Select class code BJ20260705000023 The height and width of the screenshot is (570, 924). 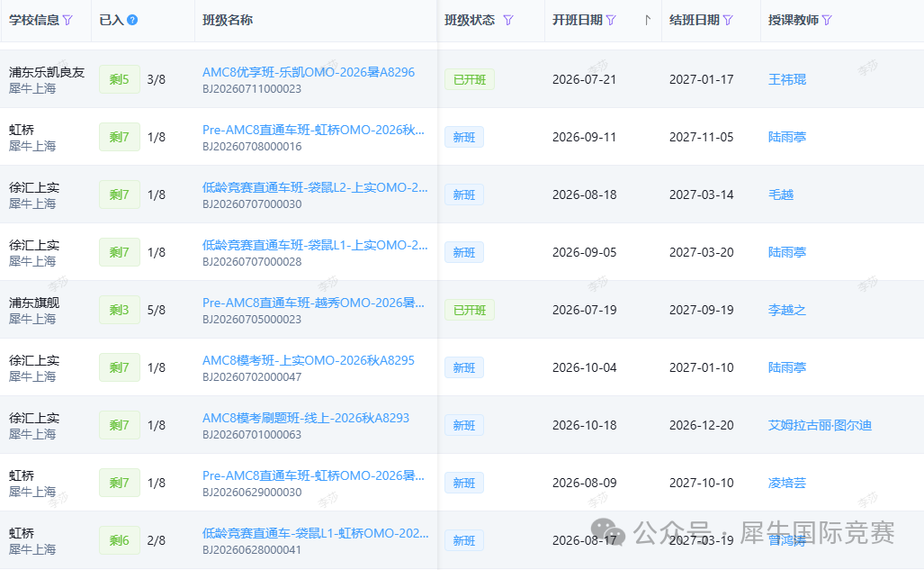click(252, 320)
